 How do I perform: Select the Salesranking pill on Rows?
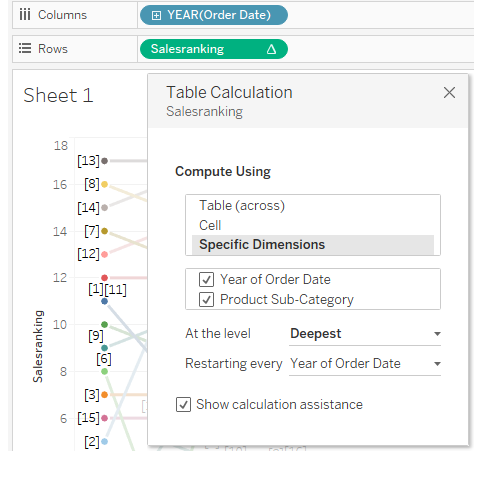click(x=214, y=49)
